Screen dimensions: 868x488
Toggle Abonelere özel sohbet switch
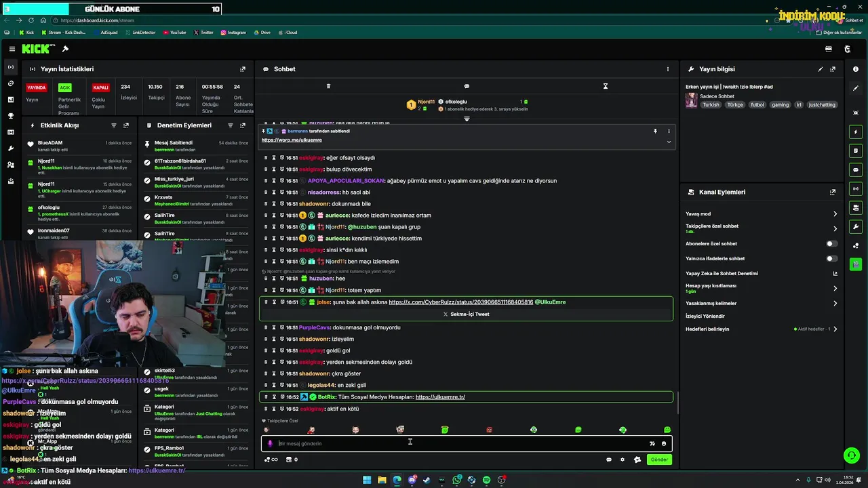coord(831,243)
